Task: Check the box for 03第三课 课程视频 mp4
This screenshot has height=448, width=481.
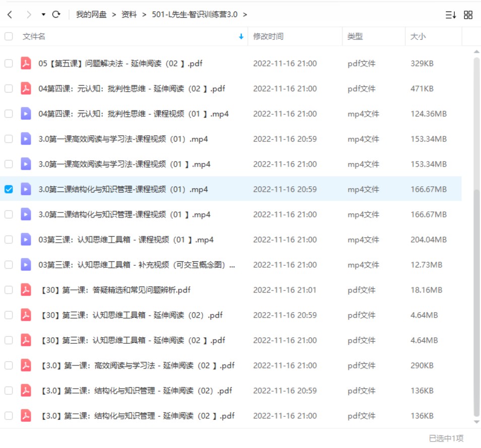Action: tap(9, 240)
